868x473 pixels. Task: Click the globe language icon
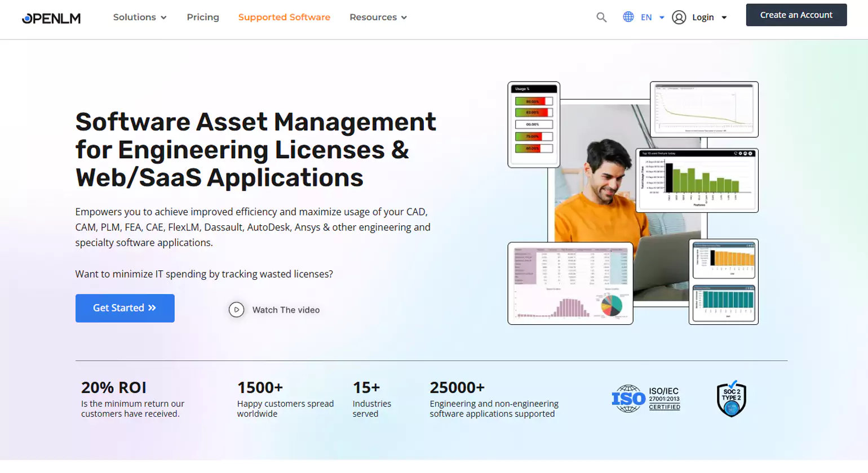pos(629,17)
